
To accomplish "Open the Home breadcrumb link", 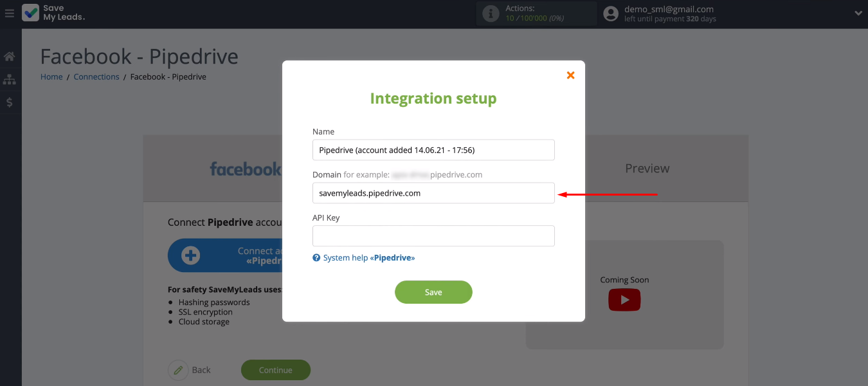I will coord(51,77).
